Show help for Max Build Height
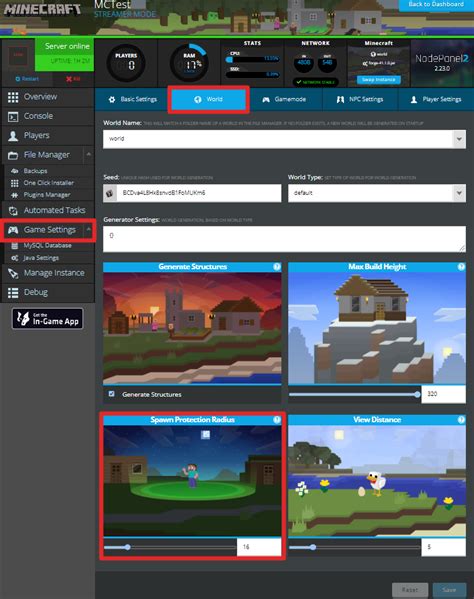The width and height of the screenshot is (474, 599). click(461, 267)
